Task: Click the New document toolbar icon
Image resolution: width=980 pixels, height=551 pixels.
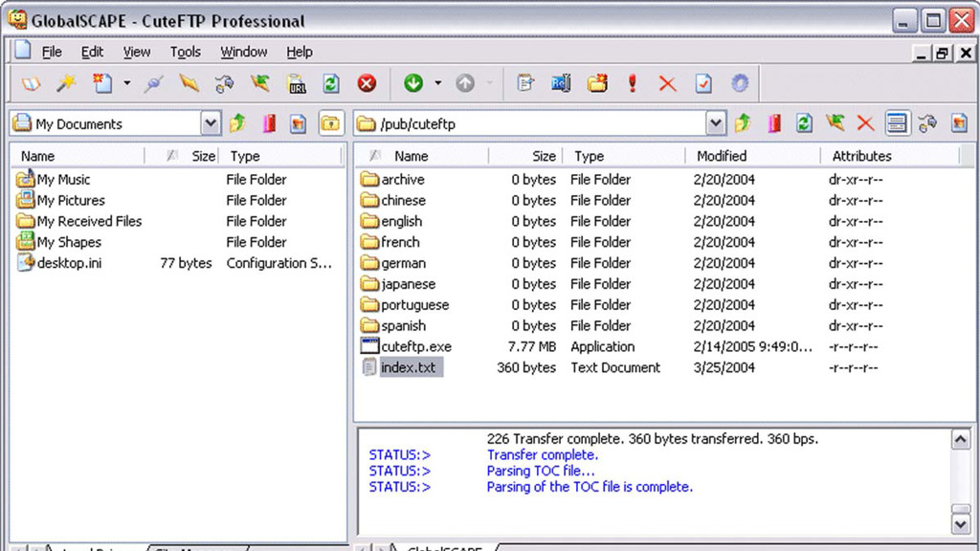Action: click(101, 83)
